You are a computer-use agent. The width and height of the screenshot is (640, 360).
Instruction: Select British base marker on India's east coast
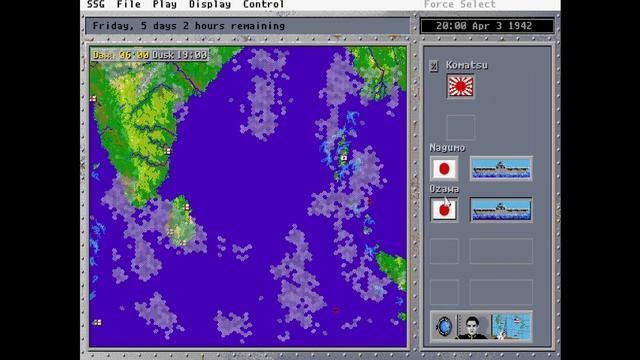[167, 151]
